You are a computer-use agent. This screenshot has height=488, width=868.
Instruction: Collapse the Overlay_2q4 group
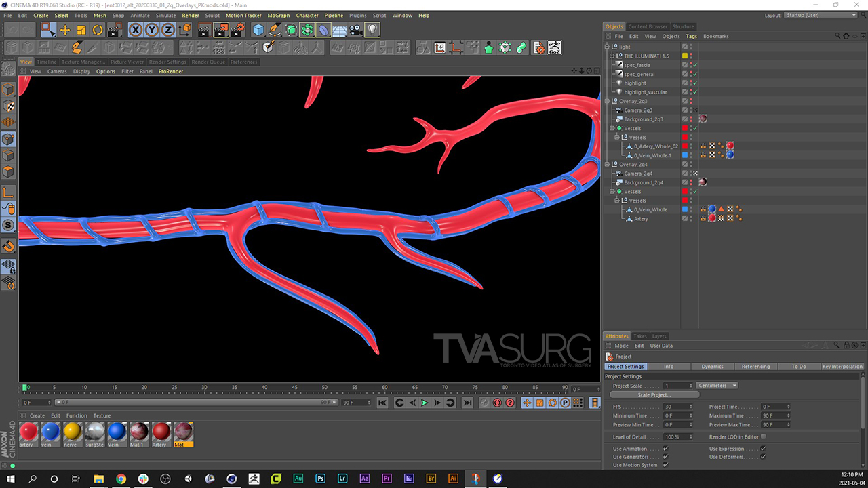pyautogui.click(x=608, y=164)
